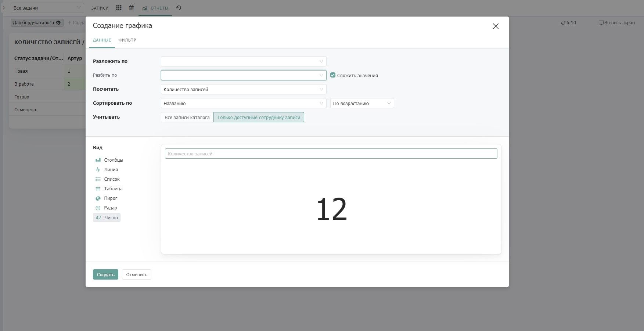The width and height of the screenshot is (644, 331).
Task: Open the По возрастанию sort order dropdown
Action: 362,103
